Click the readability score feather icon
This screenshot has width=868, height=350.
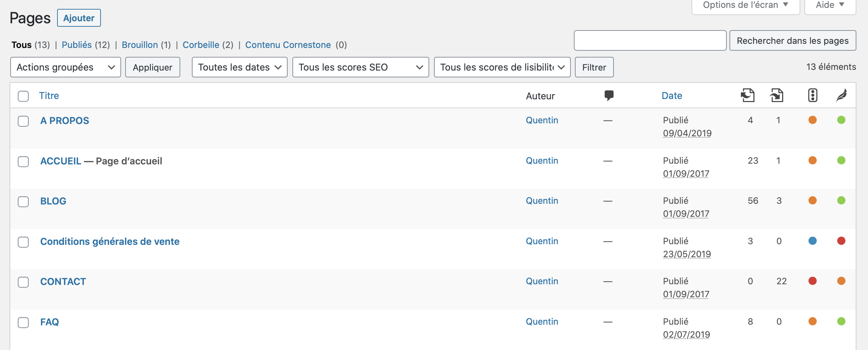click(x=841, y=95)
